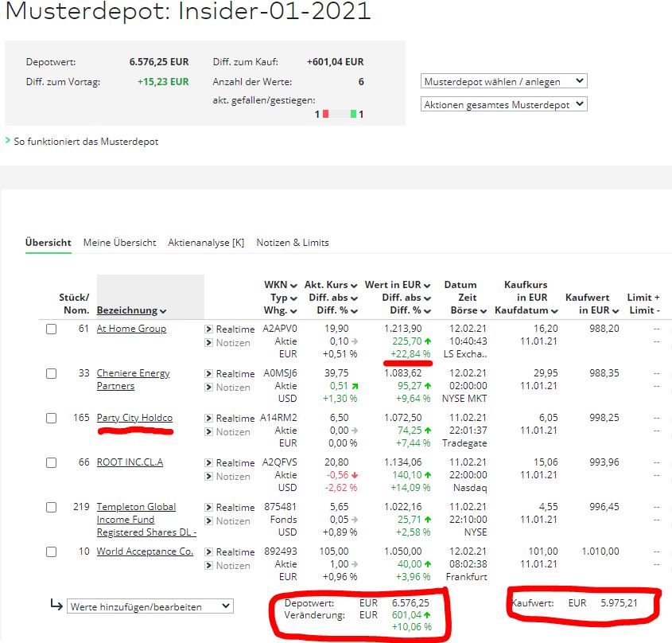672x643 pixels.
Task: Click the Kaufwert total 5.975,21
Action: point(620,602)
